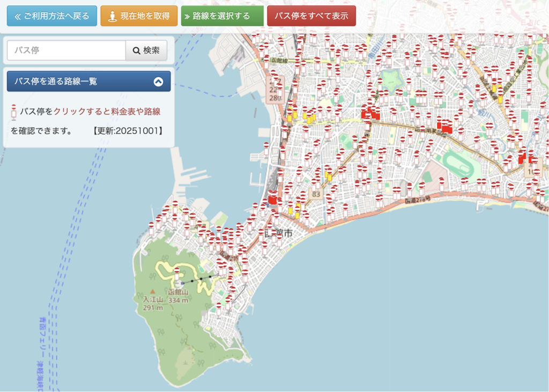Go back via ご利用方法へ戻る button
The height and width of the screenshot is (392, 549).
coord(51,16)
